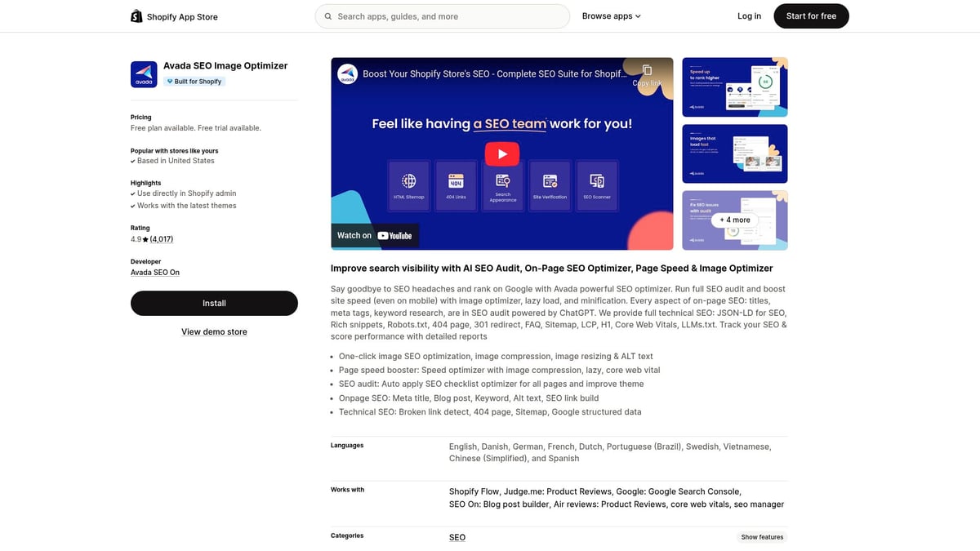Open the 4,017 reviews link
The height and width of the screenshot is (551, 980).
[x=161, y=238]
